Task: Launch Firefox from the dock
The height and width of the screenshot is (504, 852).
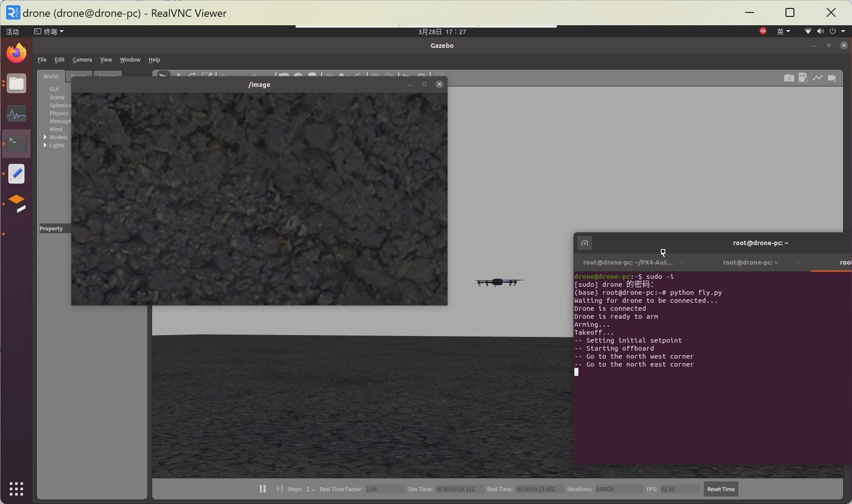Action: 16,53
